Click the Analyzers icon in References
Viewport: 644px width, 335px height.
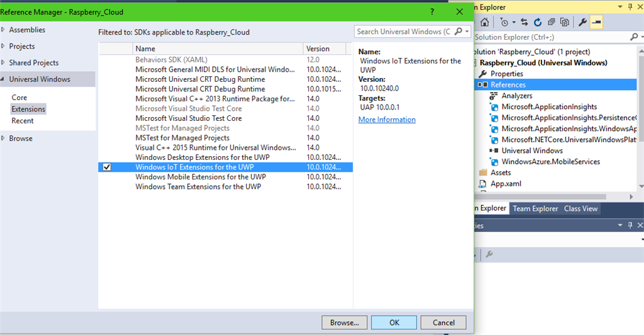(x=494, y=96)
